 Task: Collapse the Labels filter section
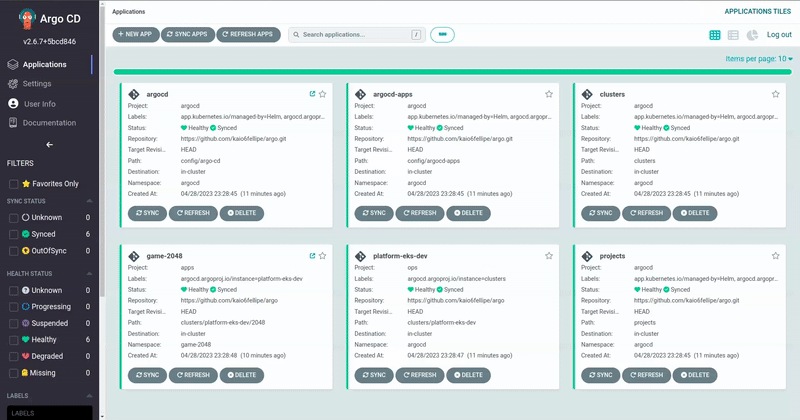(x=89, y=396)
